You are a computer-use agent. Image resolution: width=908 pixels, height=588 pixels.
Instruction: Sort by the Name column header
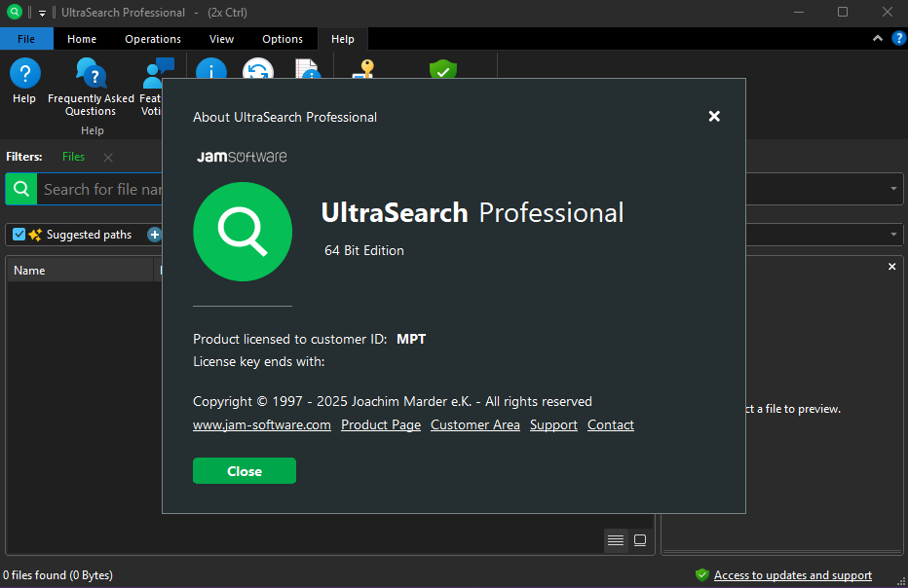click(x=80, y=271)
